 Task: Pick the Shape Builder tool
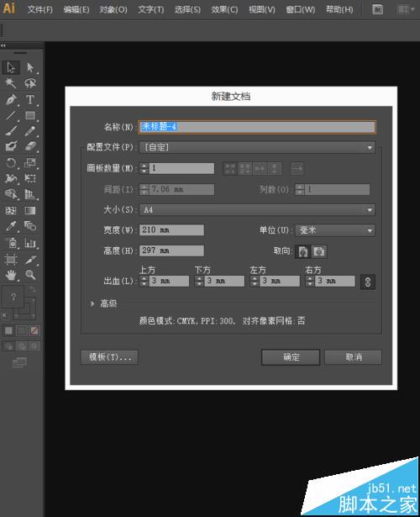[x=11, y=194]
